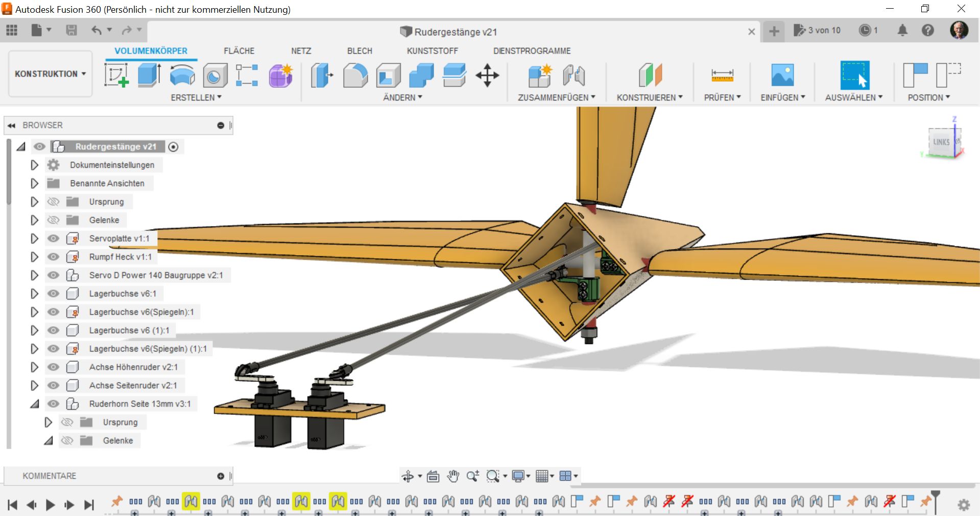Open the PRÜFEN dropdown menu
Image resolution: width=980 pixels, height=516 pixels.
723,97
